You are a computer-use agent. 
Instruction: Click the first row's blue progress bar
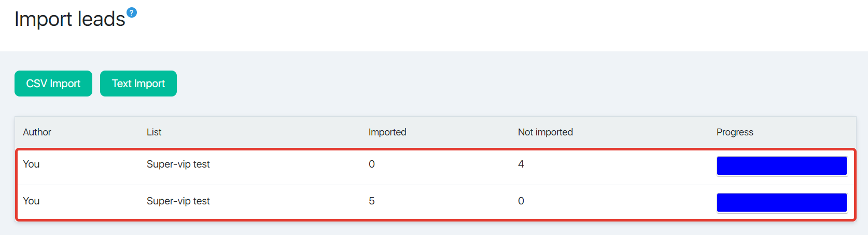point(782,166)
